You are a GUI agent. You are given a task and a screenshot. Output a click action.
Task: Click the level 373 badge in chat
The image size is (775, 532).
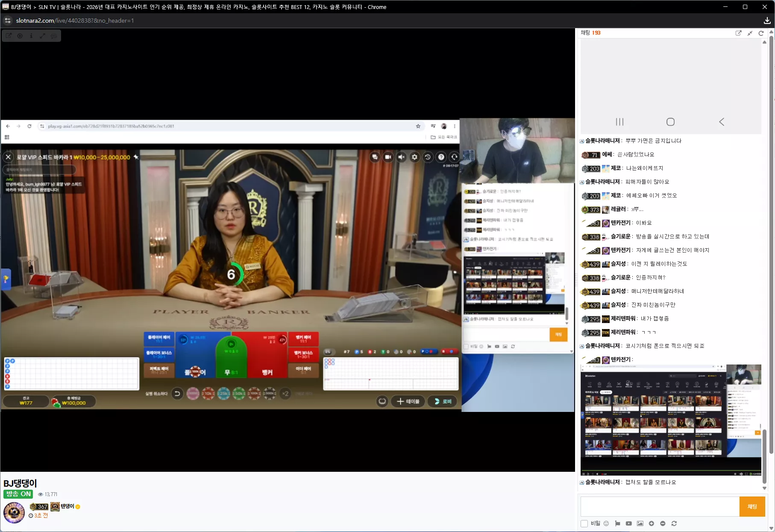(x=591, y=209)
